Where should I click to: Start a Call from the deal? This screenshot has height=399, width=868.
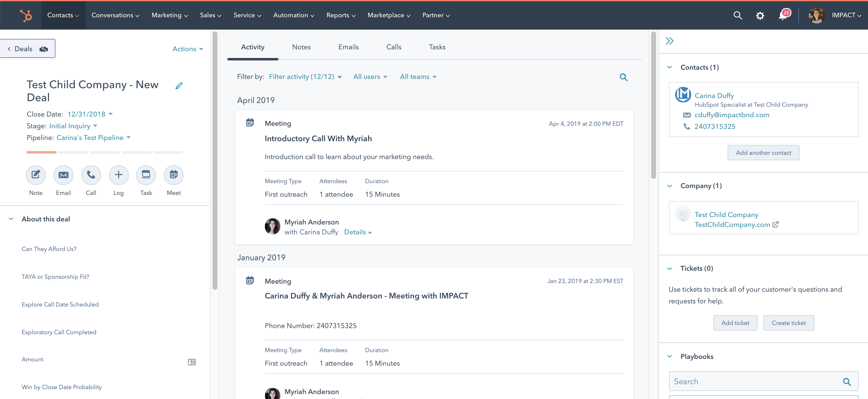click(x=91, y=175)
